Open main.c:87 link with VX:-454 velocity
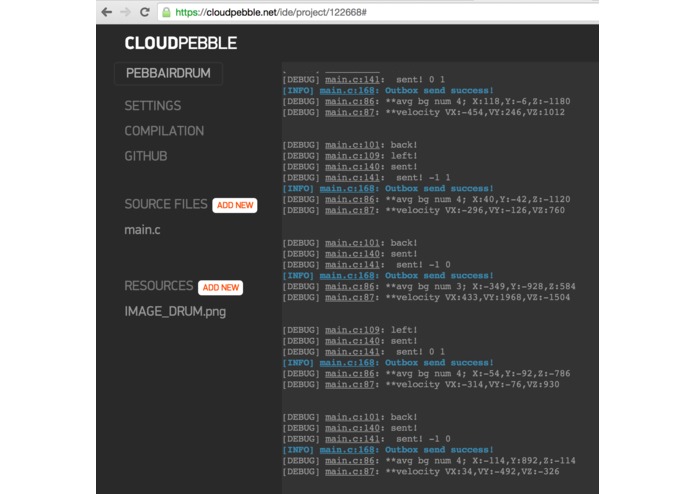This screenshot has width=695, height=494. pos(350,112)
